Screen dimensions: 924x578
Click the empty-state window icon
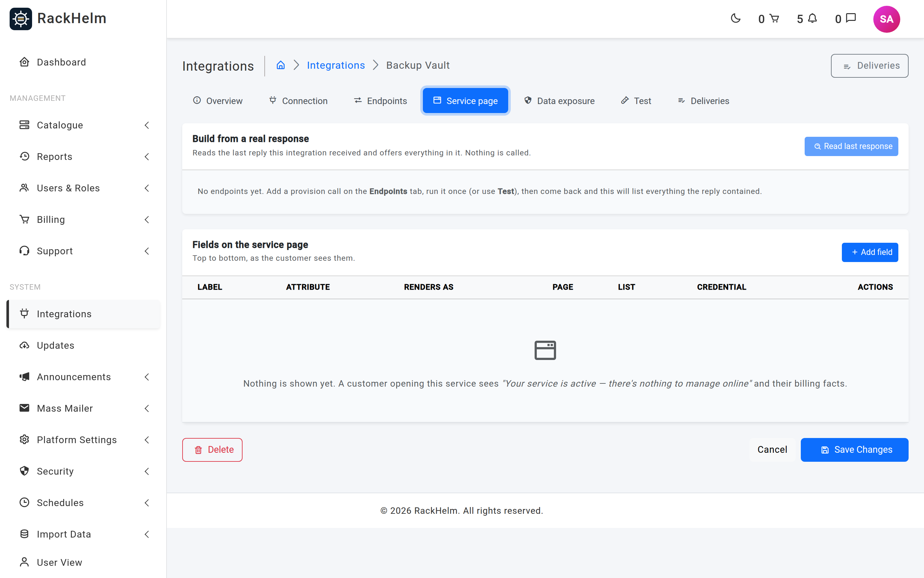point(545,350)
